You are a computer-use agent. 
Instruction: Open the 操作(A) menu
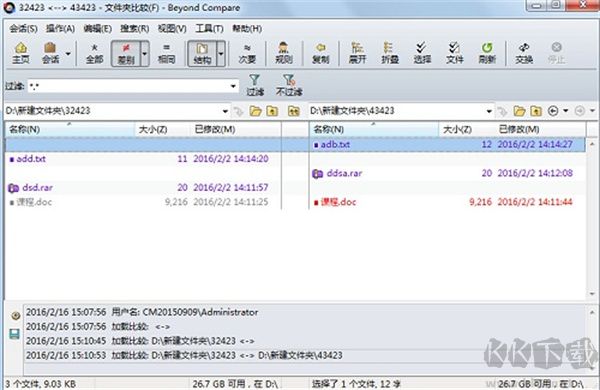point(60,29)
